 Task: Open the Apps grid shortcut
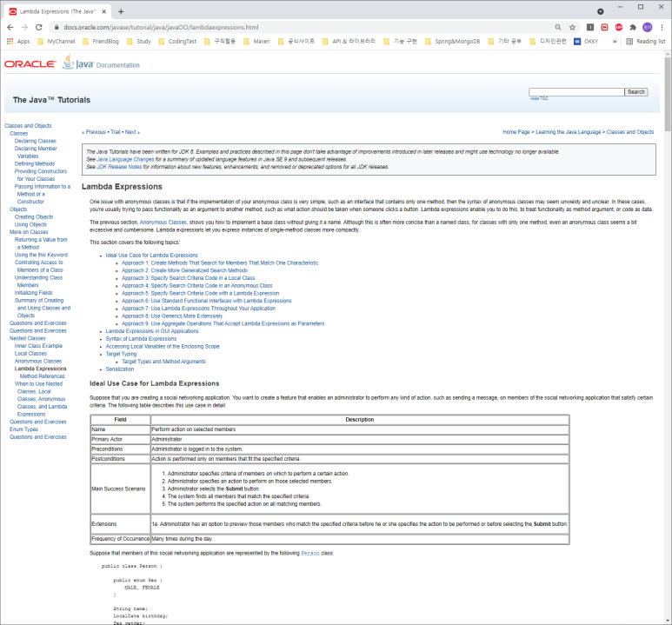tap(18, 41)
